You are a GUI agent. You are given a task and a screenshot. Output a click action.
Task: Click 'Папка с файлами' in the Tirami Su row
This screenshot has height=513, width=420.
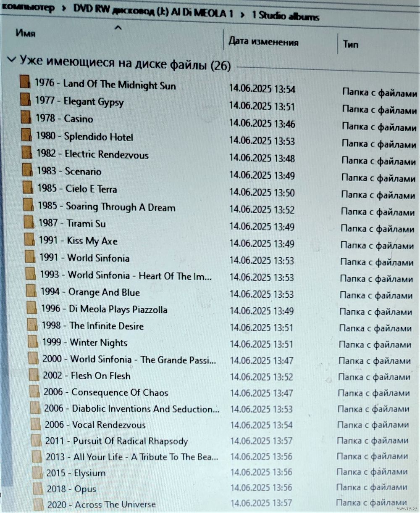(378, 229)
